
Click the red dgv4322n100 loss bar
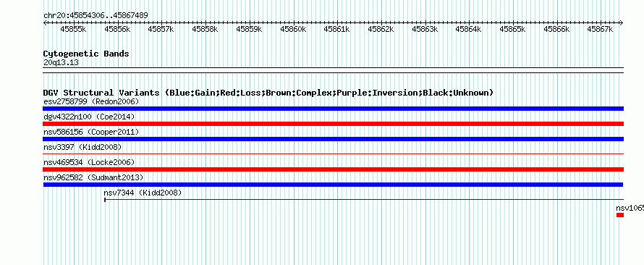tap(333, 124)
